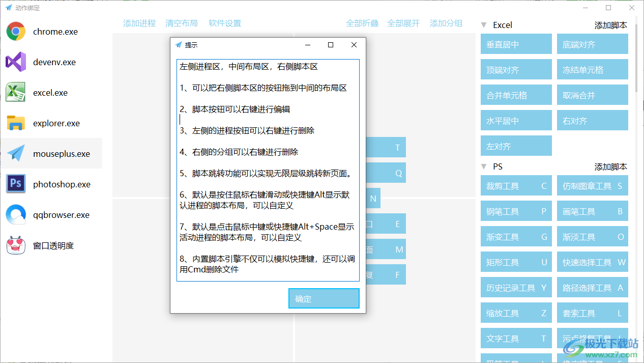Screen dimensions: 644x363
Task: Click the 窗口透明度 heart-eyes icon
Action: 16,245
